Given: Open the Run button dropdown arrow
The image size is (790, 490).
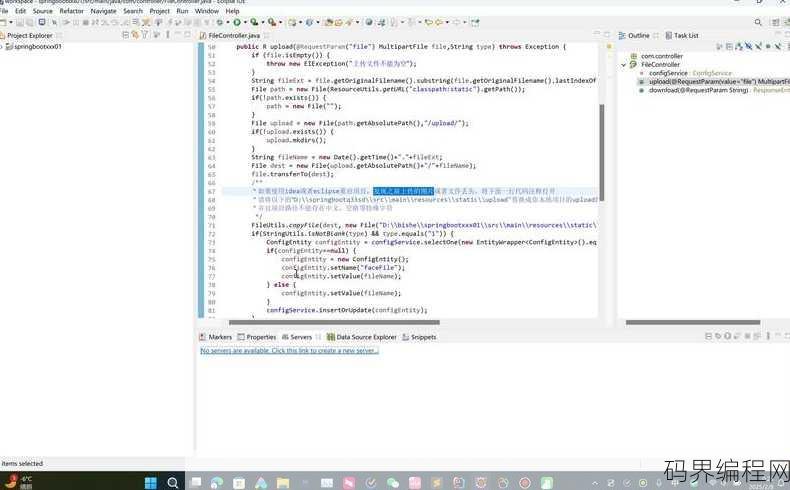Looking at the screenshot, I should pyautogui.click(x=245, y=22).
